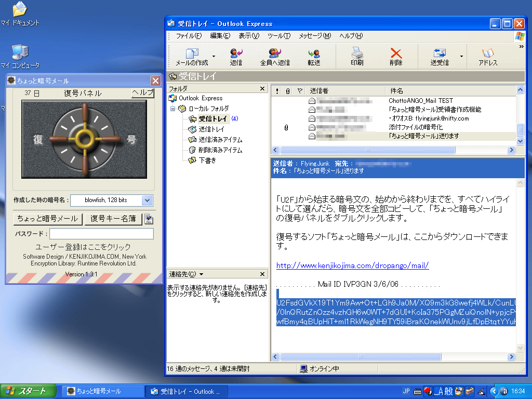
Task: Open the メッセージ(M) menu
Action: [315, 36]
